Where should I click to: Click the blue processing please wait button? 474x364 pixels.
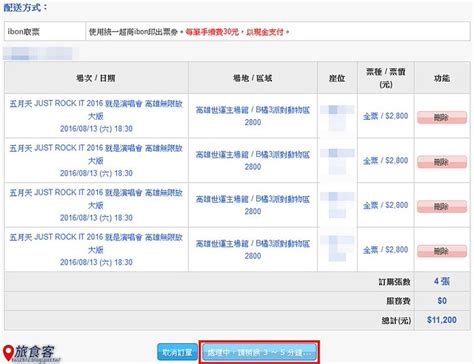coord(259,352)
